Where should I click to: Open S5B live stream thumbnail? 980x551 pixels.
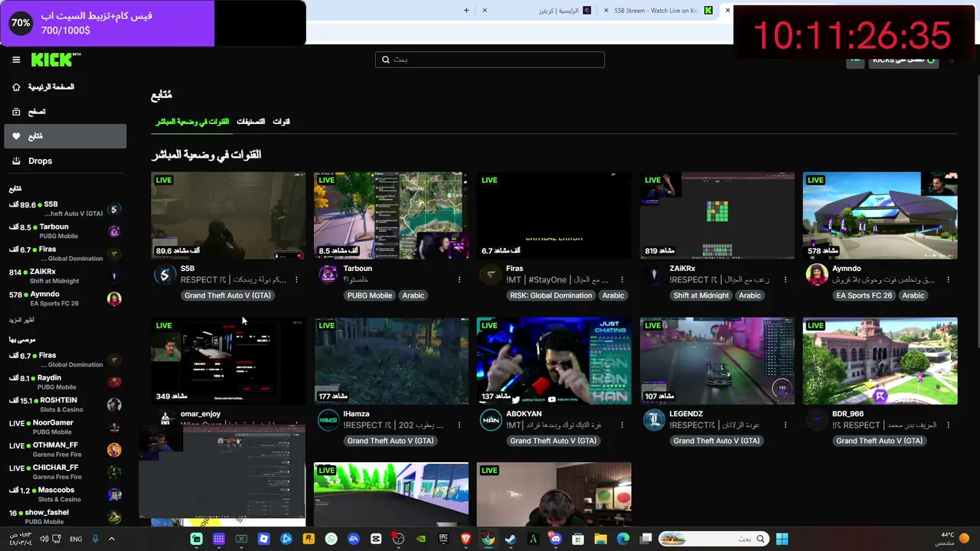(228, 215)
